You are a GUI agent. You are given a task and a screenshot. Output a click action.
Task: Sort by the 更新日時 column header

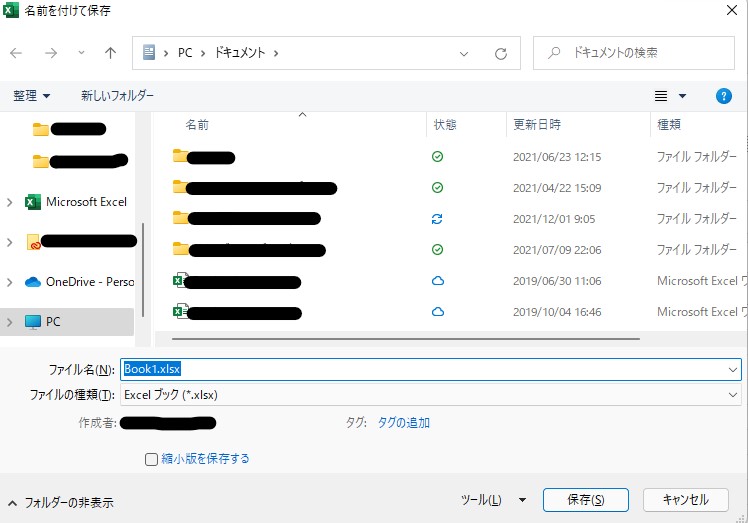click(537, 125)
